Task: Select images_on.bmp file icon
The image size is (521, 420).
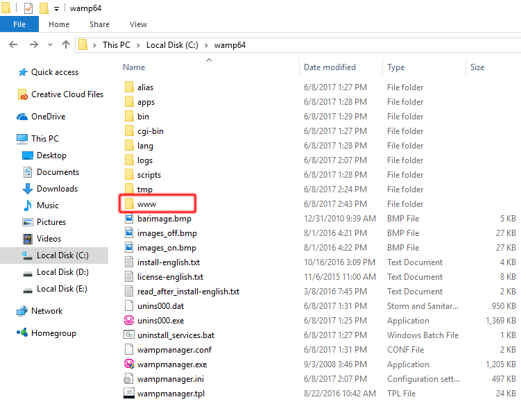Action: click(x=129, y=248)
